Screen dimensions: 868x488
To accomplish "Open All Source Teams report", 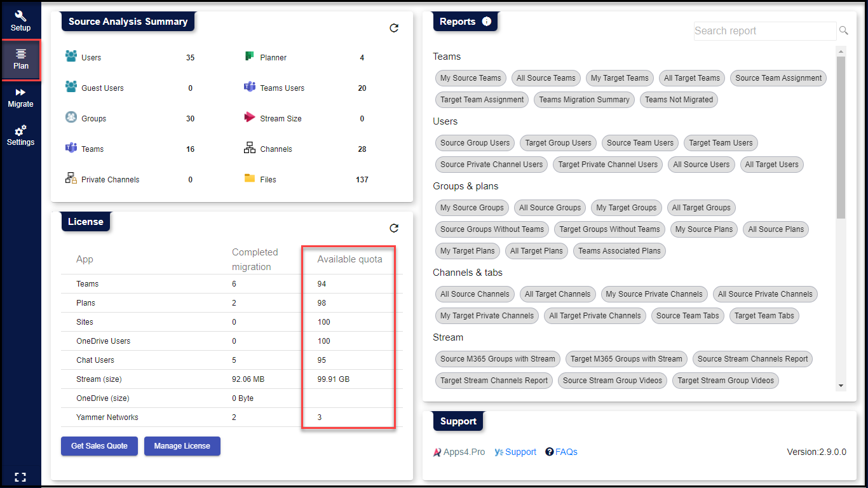I will coord(546,78).
